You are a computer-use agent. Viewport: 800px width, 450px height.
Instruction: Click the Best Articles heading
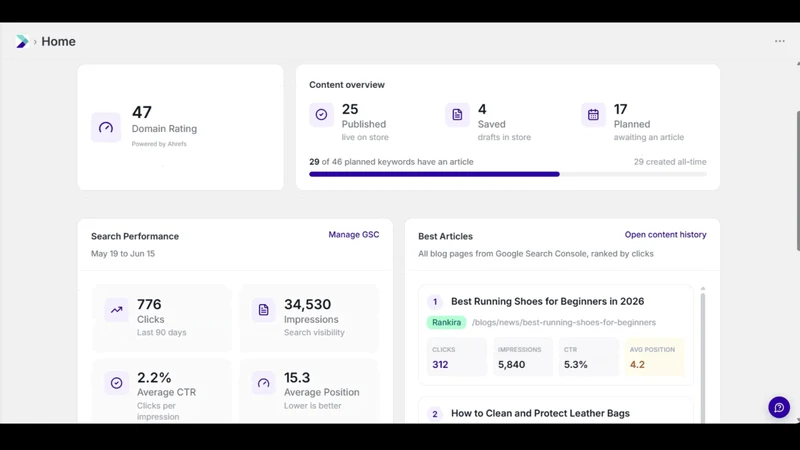pos(445,236)
